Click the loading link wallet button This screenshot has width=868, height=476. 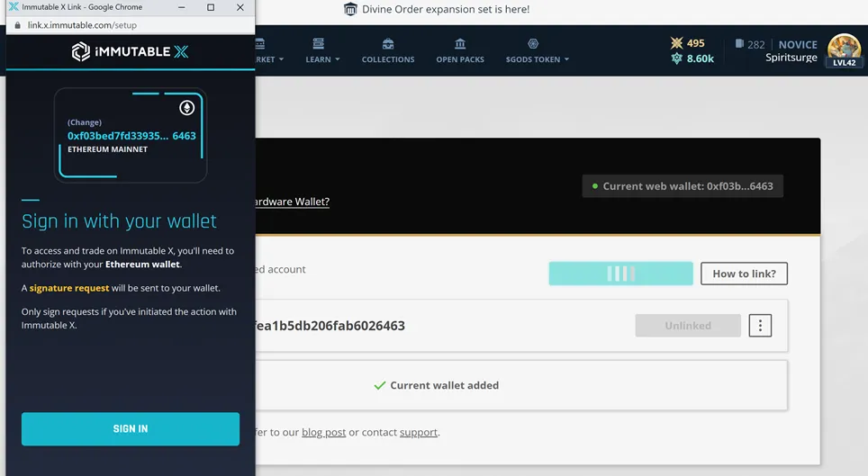[620, 274]
